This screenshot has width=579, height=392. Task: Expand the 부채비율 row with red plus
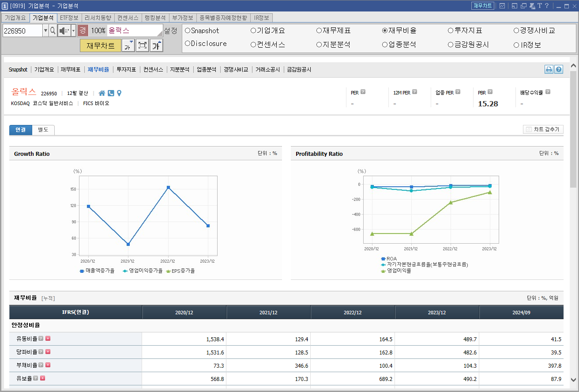pos(48,365)
